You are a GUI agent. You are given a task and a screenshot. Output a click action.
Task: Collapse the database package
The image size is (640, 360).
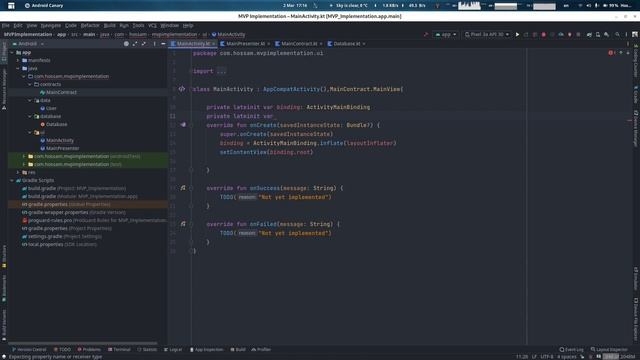click(x=30, y=116)
